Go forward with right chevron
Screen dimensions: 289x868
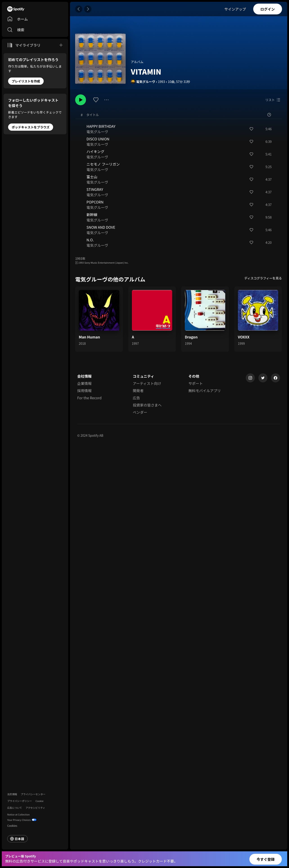(88, 9)
